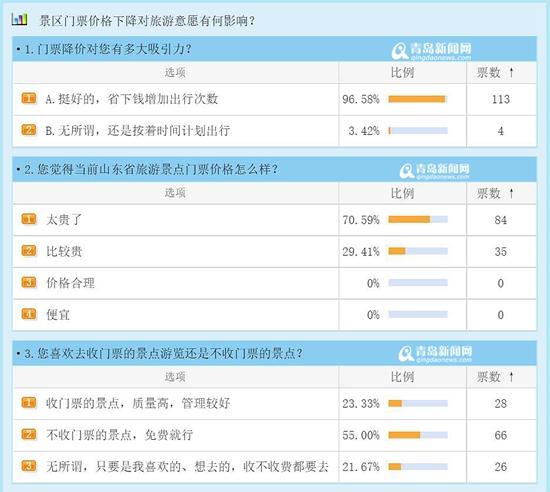Click the orange badge beside 收门票的景点，质量高
The height and width of the screenshot is (492, 550).
click(x=29, y=403)
